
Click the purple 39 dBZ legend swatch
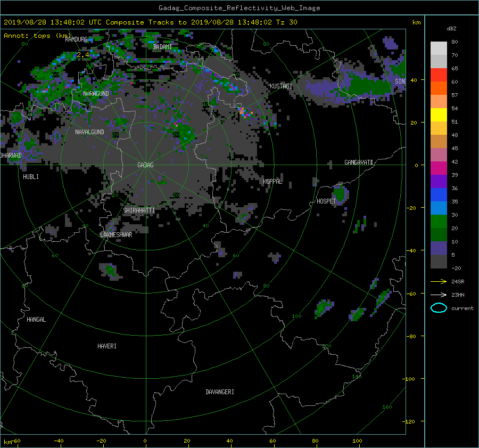pyautogui.click(x=439, y=182)
